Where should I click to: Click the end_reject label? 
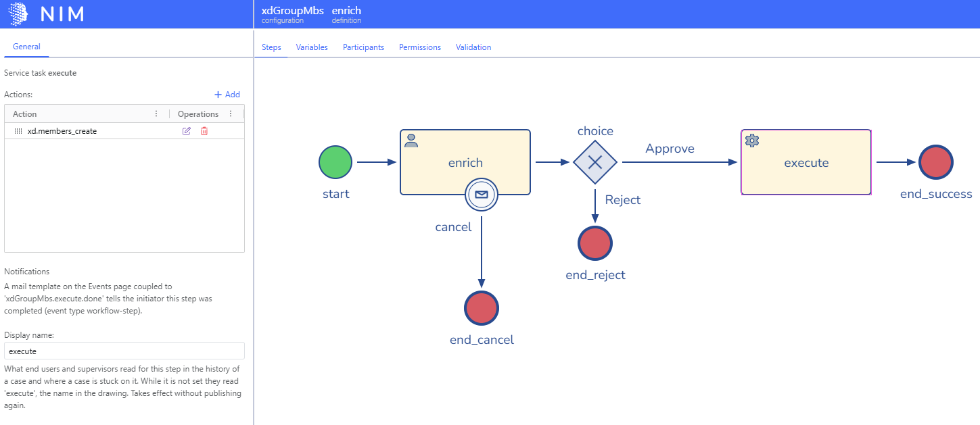click(x=595, y=275)
